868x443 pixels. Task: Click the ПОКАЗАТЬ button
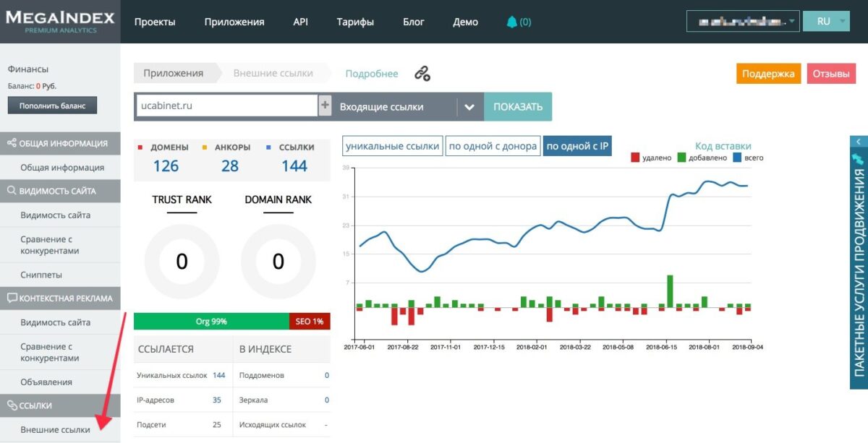[x=518, y=106]
